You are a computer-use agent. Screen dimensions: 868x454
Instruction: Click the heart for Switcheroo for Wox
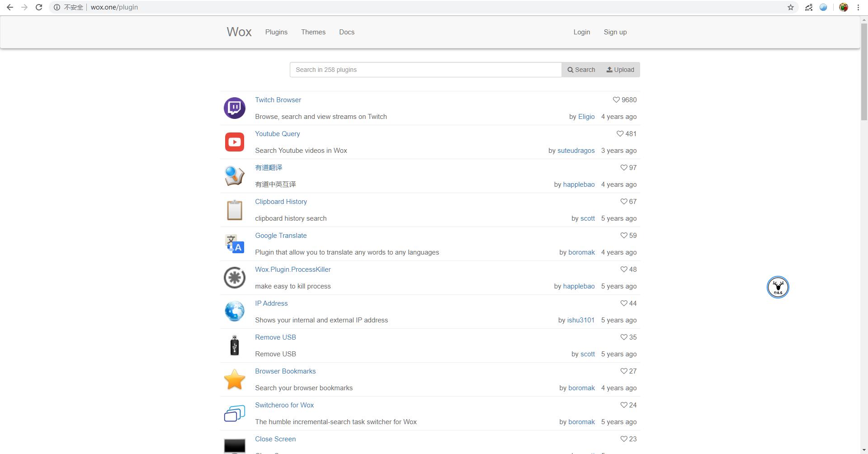point(624,405)
